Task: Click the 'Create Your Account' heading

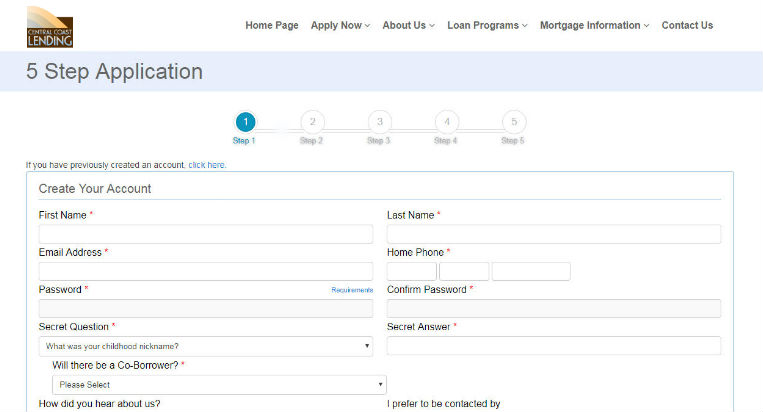Action: (95, 189)
